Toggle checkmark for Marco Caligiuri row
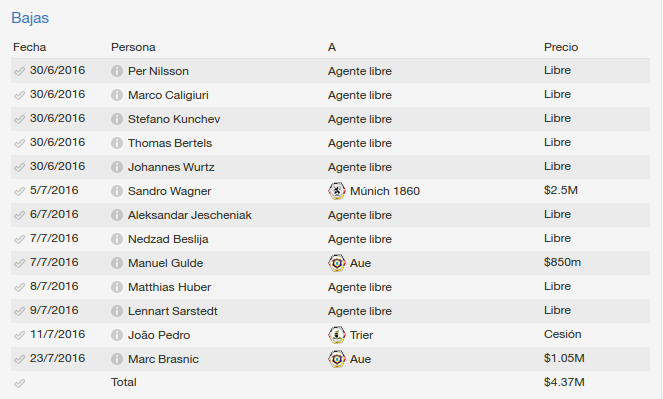This screenshot has width=663, height=399. click(19, 96)
